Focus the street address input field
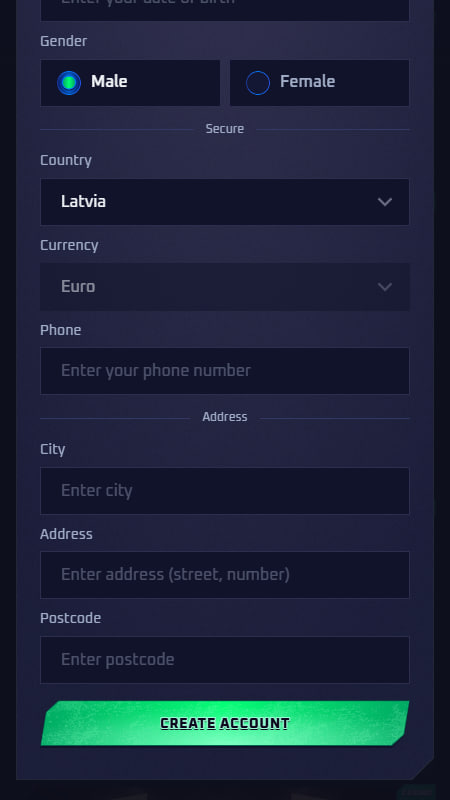Viewport: 450px width, 800px height. (x=225, y=575)
